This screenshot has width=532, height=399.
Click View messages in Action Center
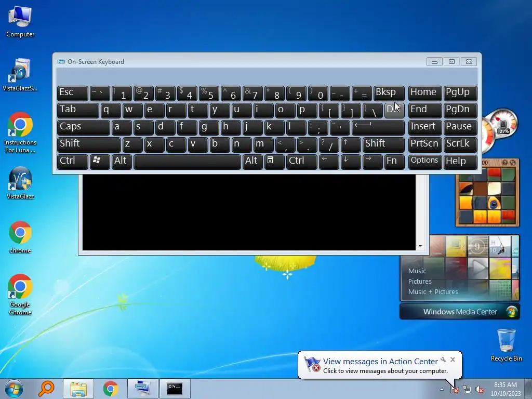pos(380,362)
